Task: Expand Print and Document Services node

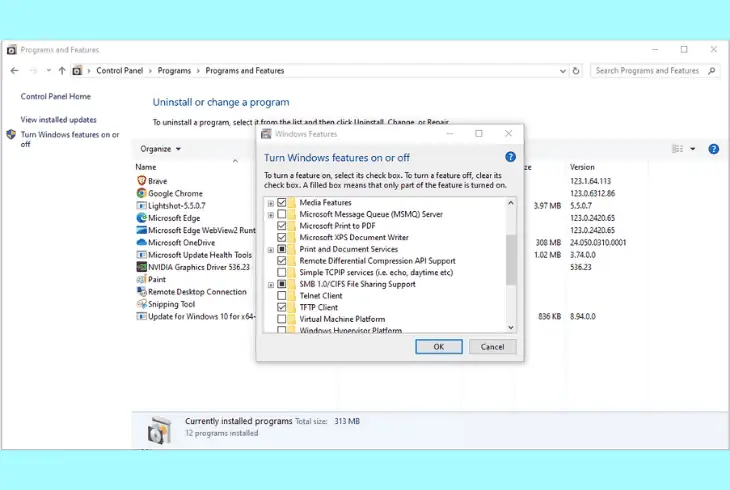Action: click(270, 250)
